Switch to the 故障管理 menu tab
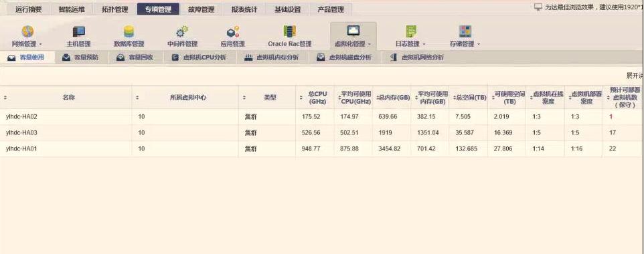The width and height of the screenshot is (644, 254). pyautogui.click(x=202, y=9)
